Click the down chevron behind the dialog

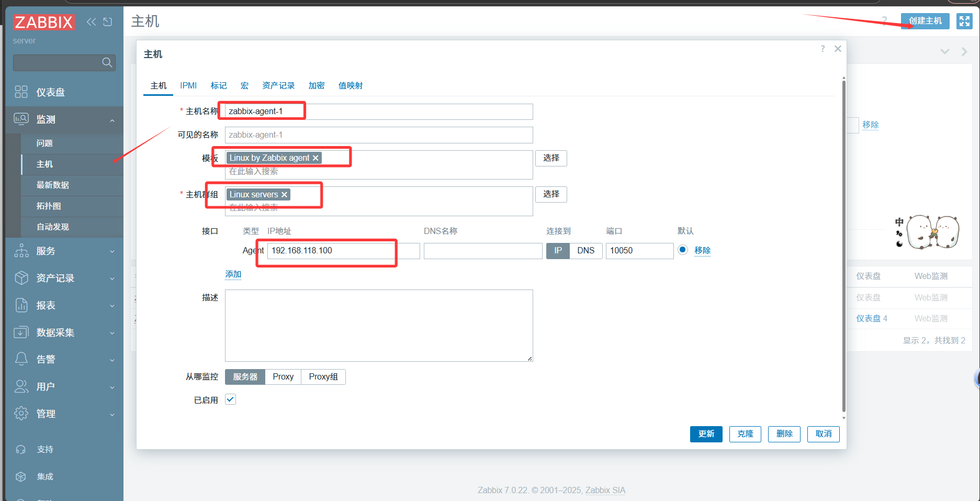point(944,52)
